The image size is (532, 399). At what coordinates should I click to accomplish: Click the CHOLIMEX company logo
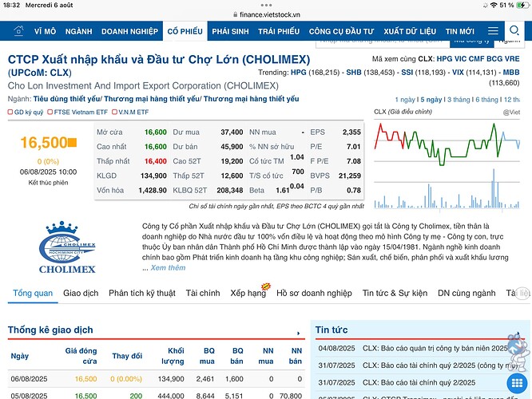click(67, 247)
